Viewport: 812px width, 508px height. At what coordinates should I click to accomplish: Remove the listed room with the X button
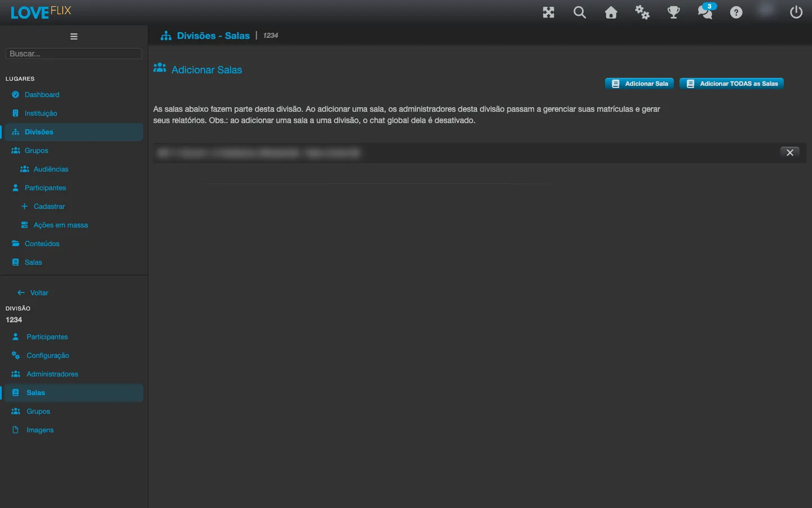pyautogui.click(x=790, y=152)
